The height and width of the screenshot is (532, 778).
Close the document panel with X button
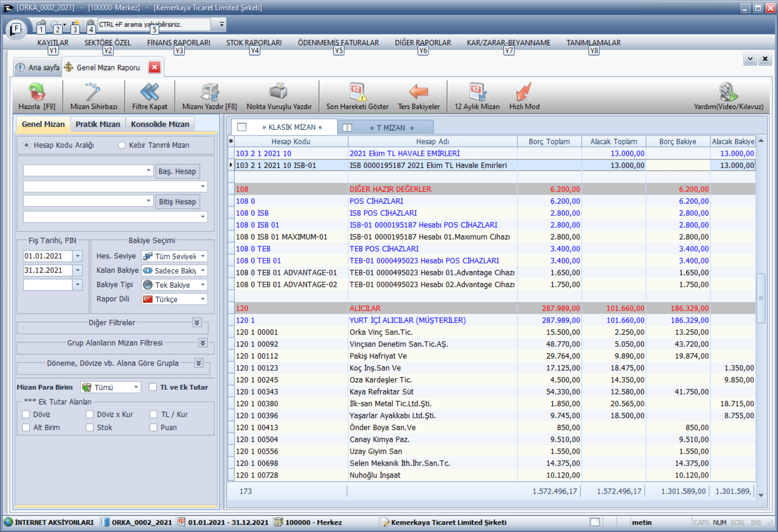[765, 59]
